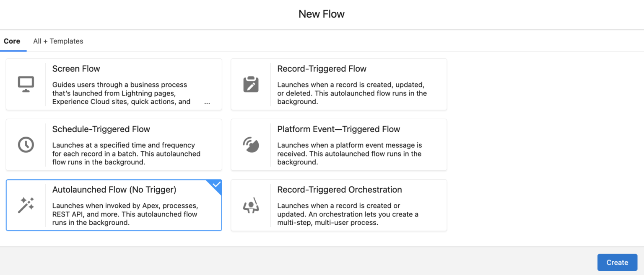This screenshot has width=644, height=275.
Task: Click the Screen Flow title text
Action: point(76,69)
